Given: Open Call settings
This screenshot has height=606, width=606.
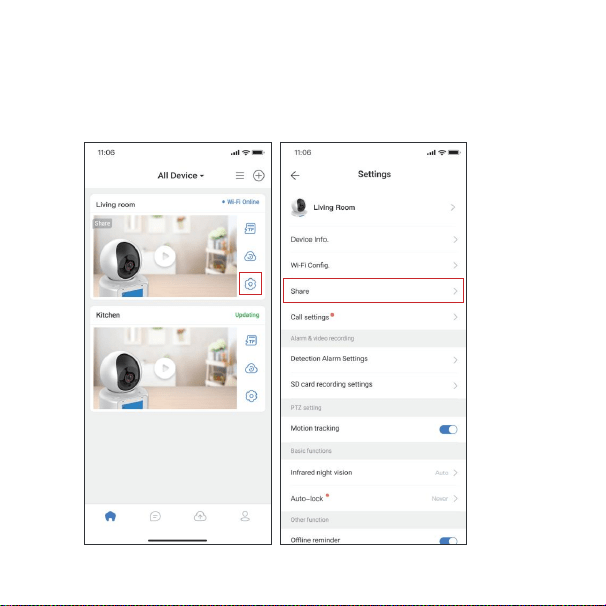Looking at the screenshot, I should [x=373, y=317].
